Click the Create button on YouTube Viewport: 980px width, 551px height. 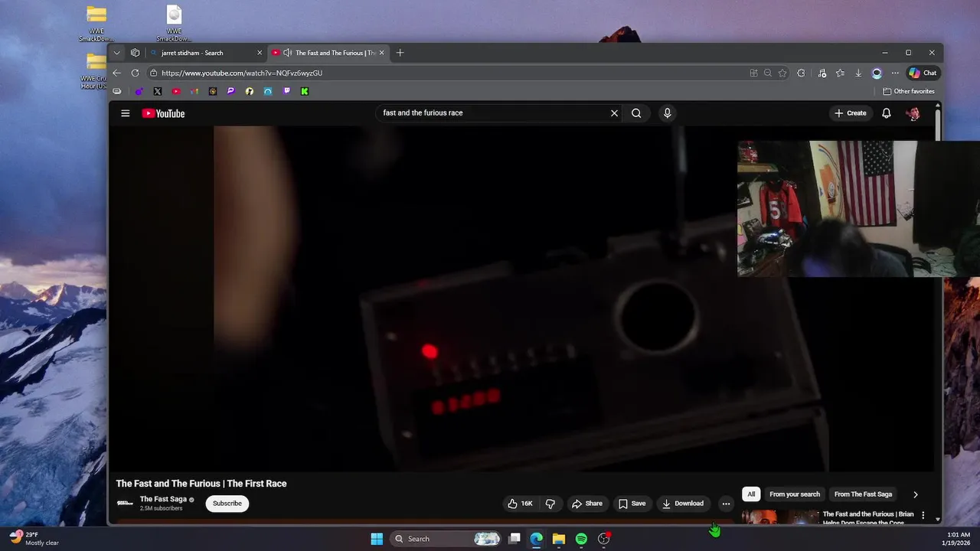(851, 113)
